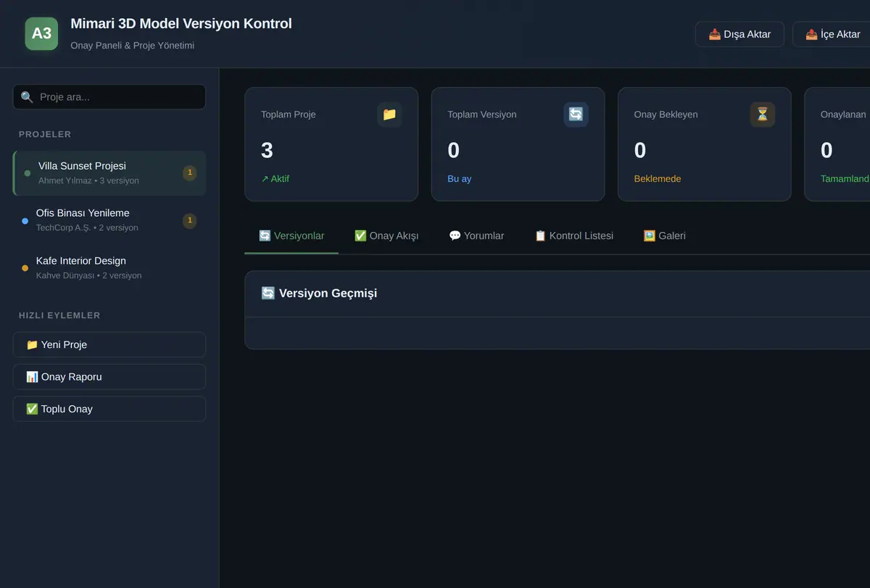Open the Yorumlar tab
Viewport: 870px width, 588px height.
coord(476,236)
